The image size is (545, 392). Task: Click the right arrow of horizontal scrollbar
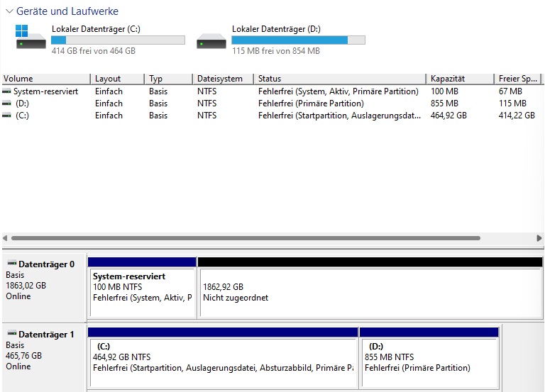click(x=539, y=238)
